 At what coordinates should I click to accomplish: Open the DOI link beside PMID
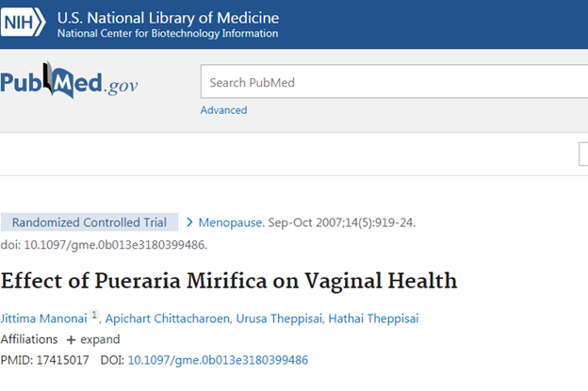pos(218,360)
